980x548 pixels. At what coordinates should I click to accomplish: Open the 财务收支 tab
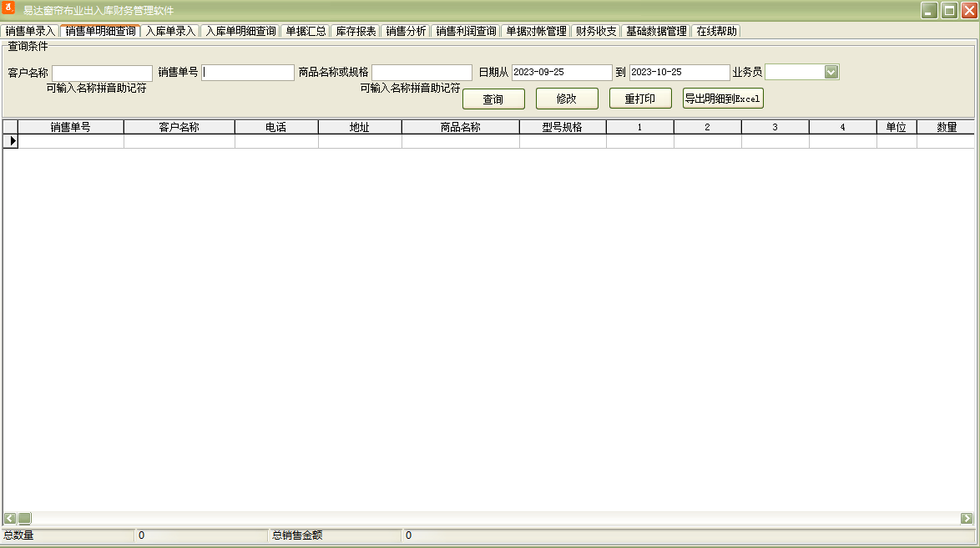coord(596,31)
